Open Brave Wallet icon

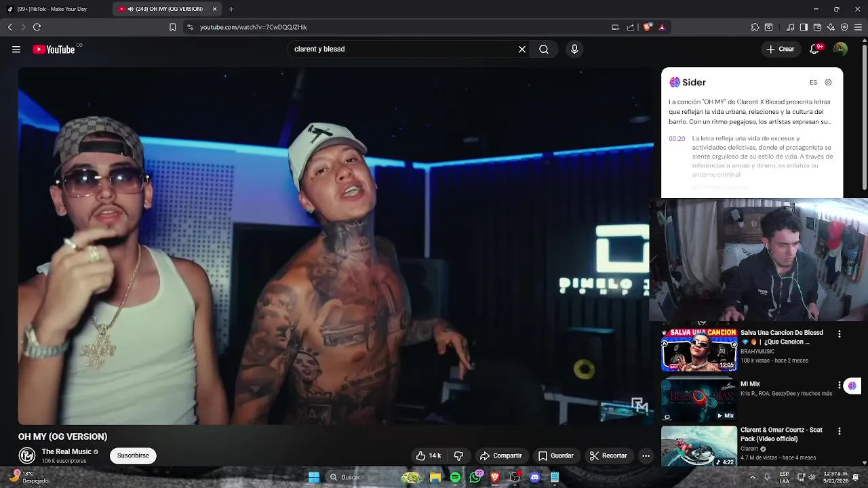[817, 27]
